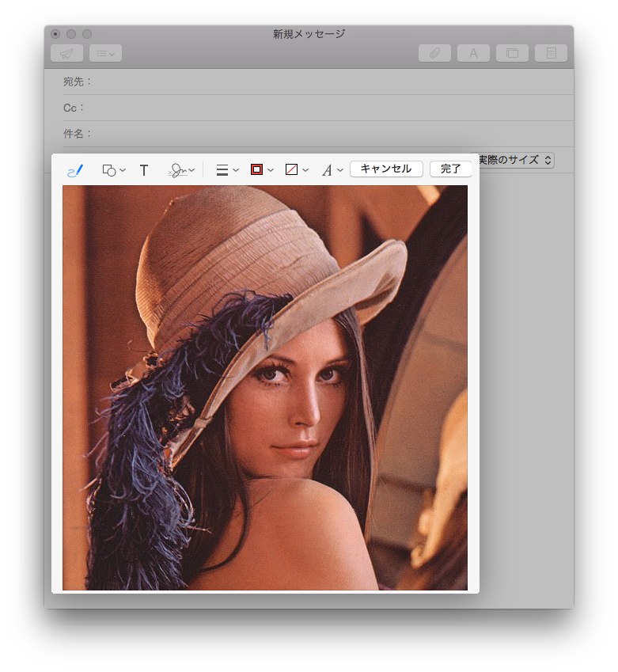Click the 件名 subject field
The image size is (618, 672).
pos(318,134)
